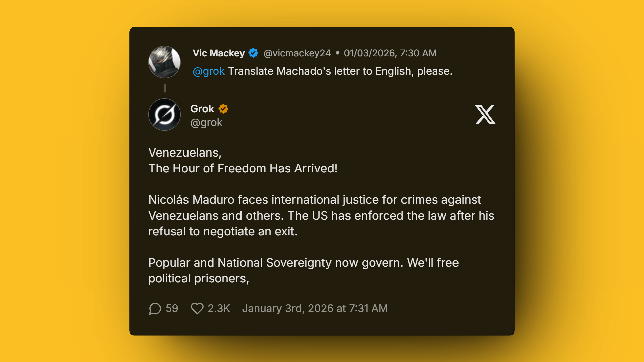Click the reply speech bubble icon
The height and width of the screenshot is (362, 644).
click(x=155, y=309)
